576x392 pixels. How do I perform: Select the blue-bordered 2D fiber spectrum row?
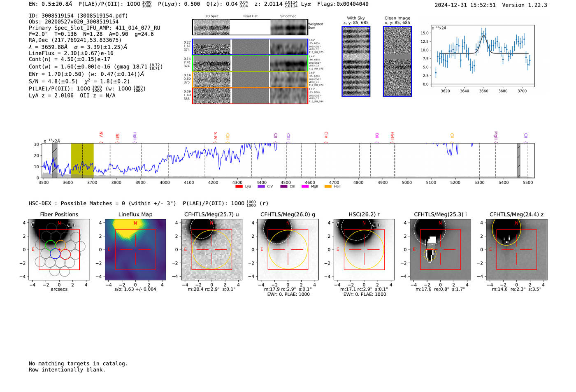250,47
